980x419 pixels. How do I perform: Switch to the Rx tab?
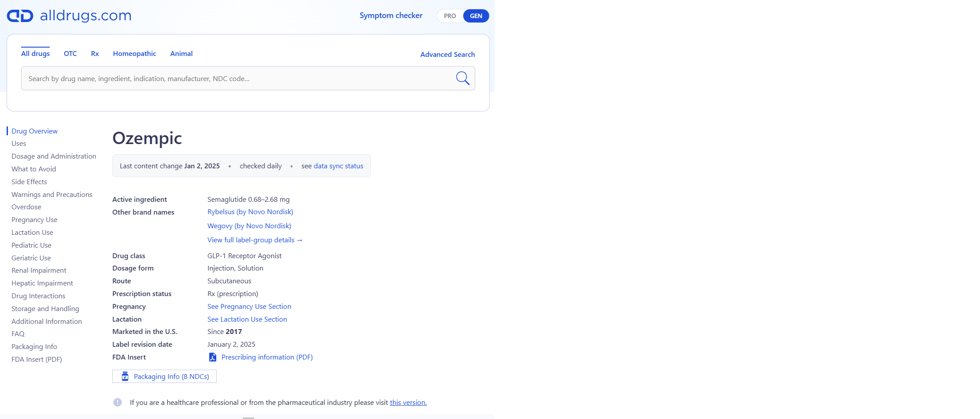point(95,53)
